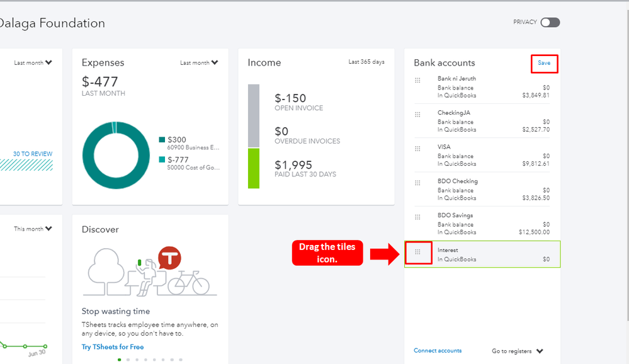
Task: Click the green paid invoices bar
Action: 254,168
